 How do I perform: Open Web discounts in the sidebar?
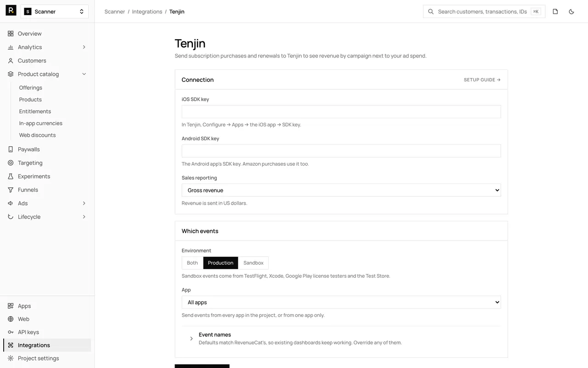click(37, 135)
